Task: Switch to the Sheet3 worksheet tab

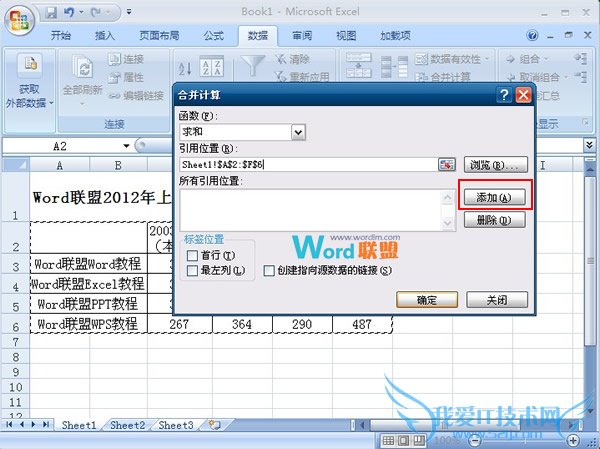Action: tap(176, 425)
